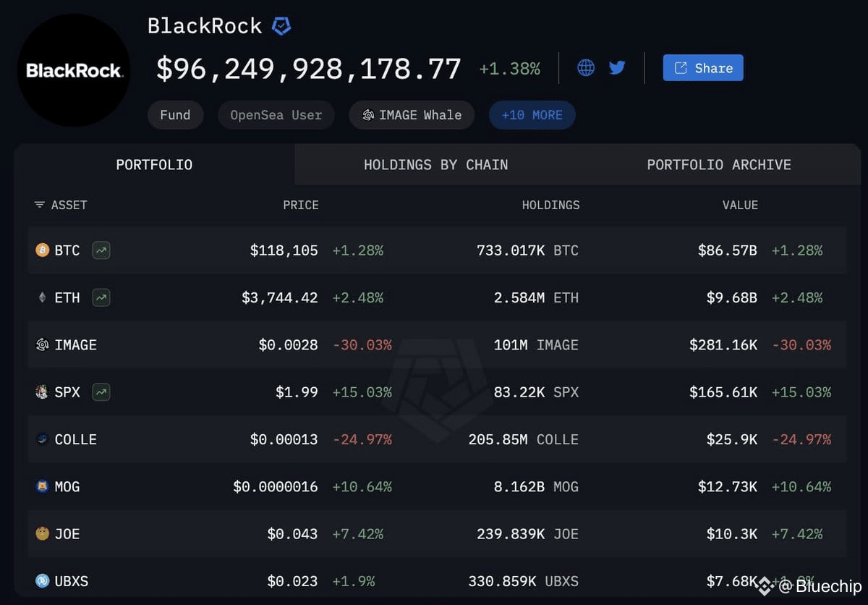Open the Twitter bird icon
Screen dimensions: 868x605
tap(617, 68)
